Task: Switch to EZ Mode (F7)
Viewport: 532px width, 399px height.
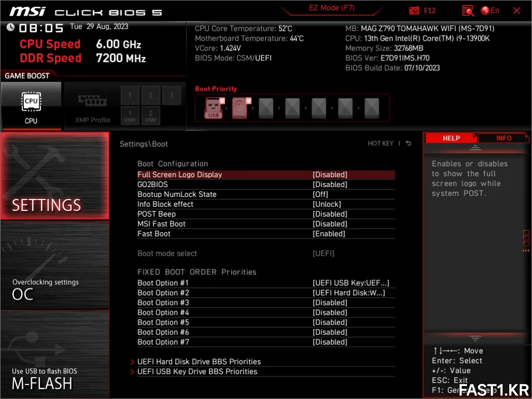Action: 331,8
